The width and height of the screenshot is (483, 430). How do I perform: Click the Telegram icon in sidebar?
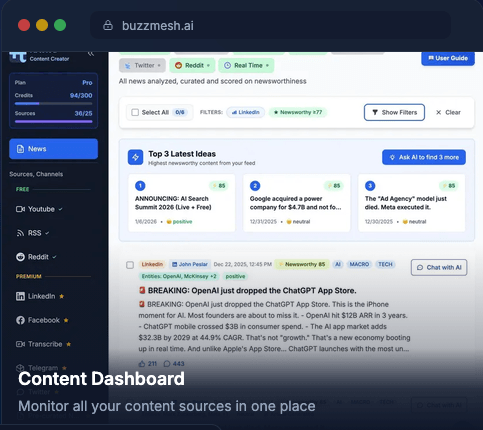click(20, 368)
